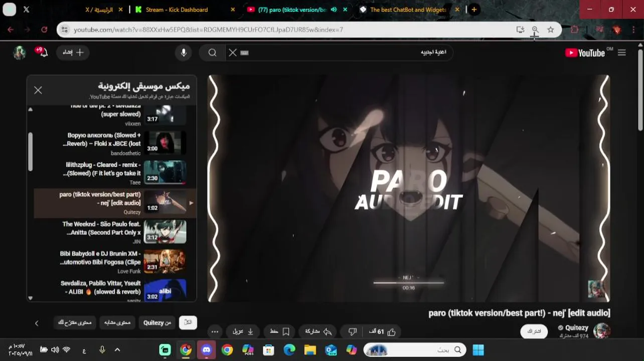The image size is (644, 361).
Task: Play 'lilithzplug - Cleared - remix' playlist item
Action: click(x=115, y=173)
